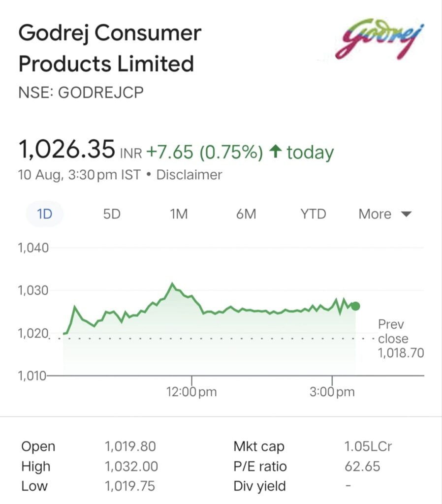This screenshot has height=504, width=442.
Task: Click the green end-of-chart price dot
Action: (x=355, y=306)
